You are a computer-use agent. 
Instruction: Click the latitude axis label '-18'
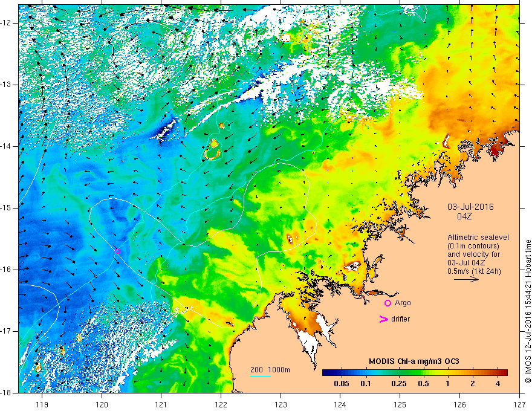(x=7, y=393)
